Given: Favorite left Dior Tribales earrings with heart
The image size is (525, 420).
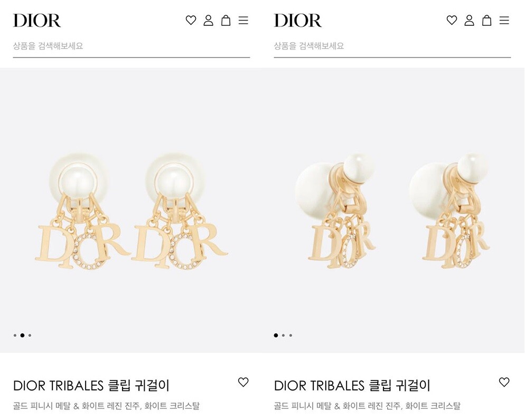Looking at the screenshot, I should [243, 382].
